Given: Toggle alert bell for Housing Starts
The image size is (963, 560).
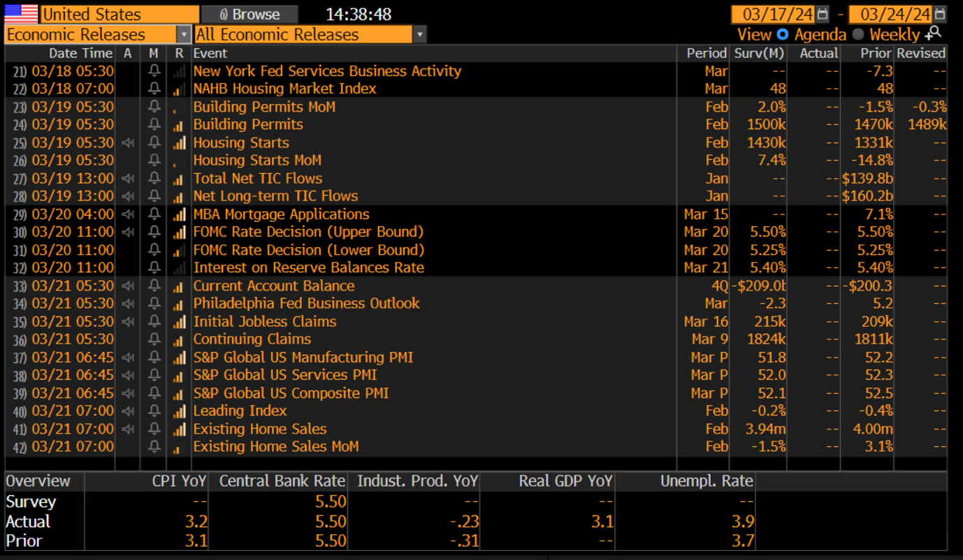Looking at the screenshot, I should click(154, 142).
